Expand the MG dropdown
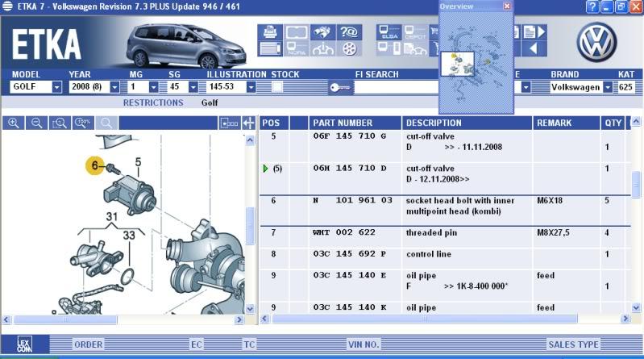Viewport: 644px width, 359px height. [154, 87]
